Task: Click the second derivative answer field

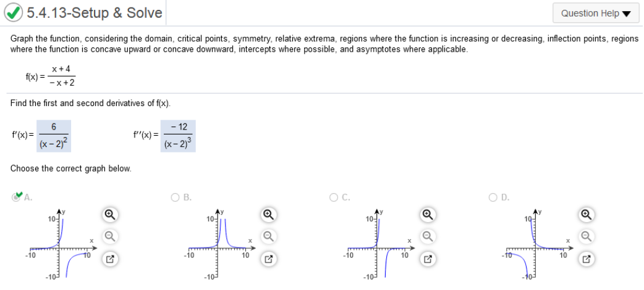Action: tap(178, 136)
